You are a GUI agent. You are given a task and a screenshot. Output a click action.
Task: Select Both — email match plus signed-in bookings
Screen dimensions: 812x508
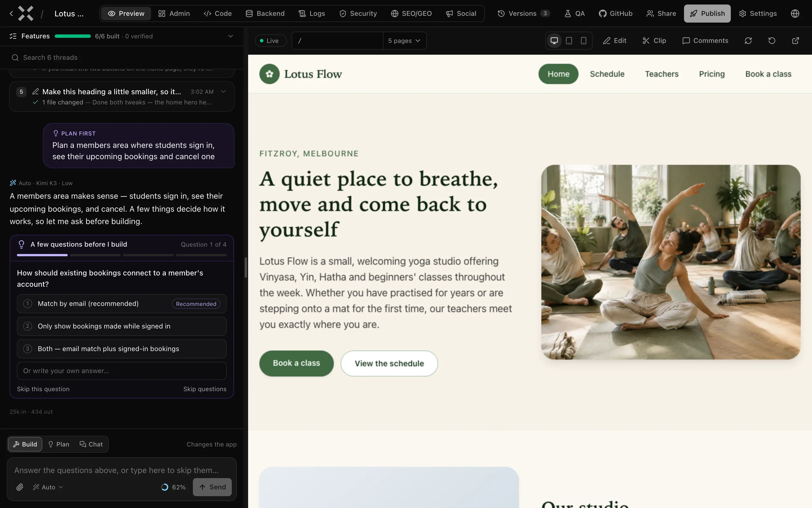(x=122, y=349)
